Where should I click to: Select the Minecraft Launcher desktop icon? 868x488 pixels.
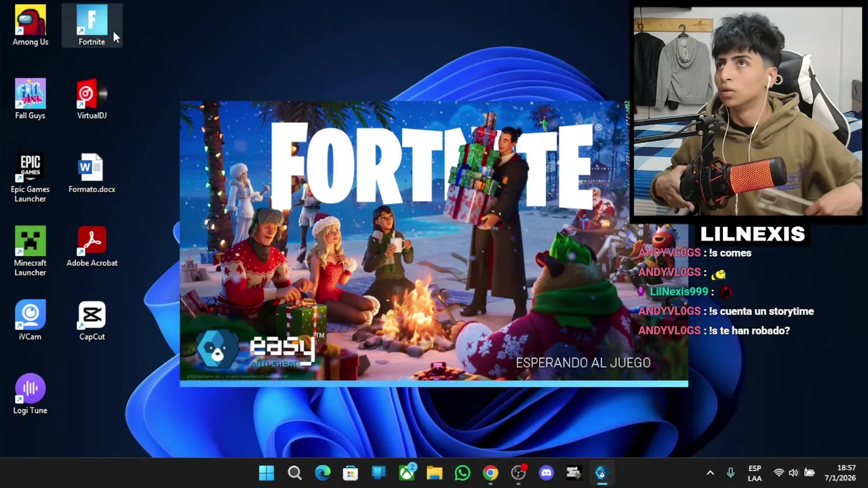coord(31,251)
